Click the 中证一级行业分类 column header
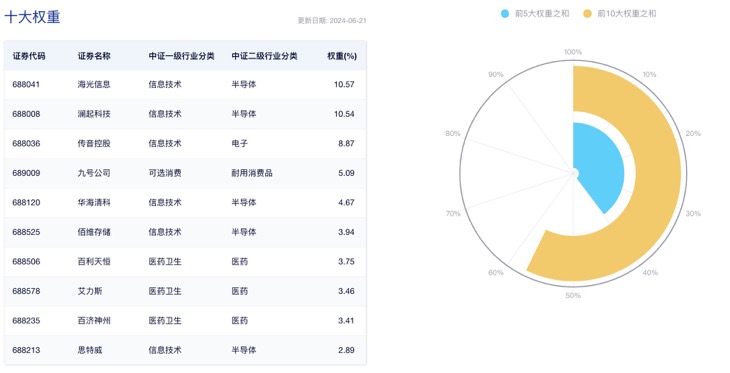The width and height of the screenshot is (730, 373). 182,56
